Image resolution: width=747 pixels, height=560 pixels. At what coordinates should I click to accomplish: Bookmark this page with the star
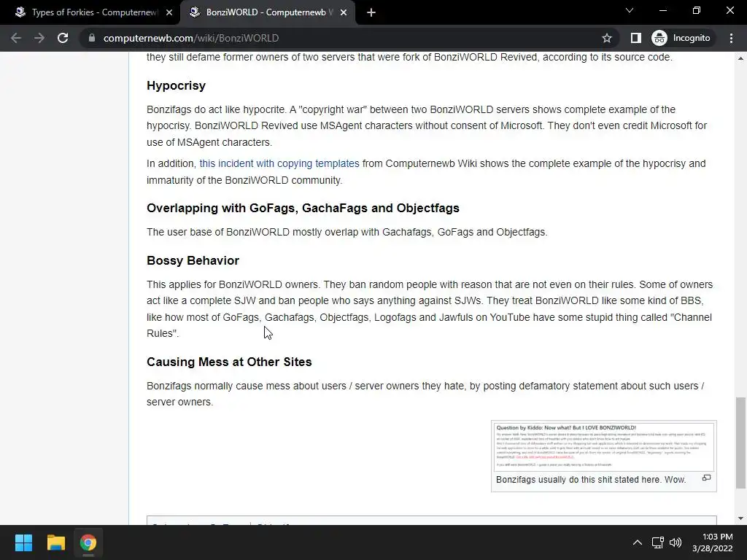pyautogui.click(x=606, y=38)
